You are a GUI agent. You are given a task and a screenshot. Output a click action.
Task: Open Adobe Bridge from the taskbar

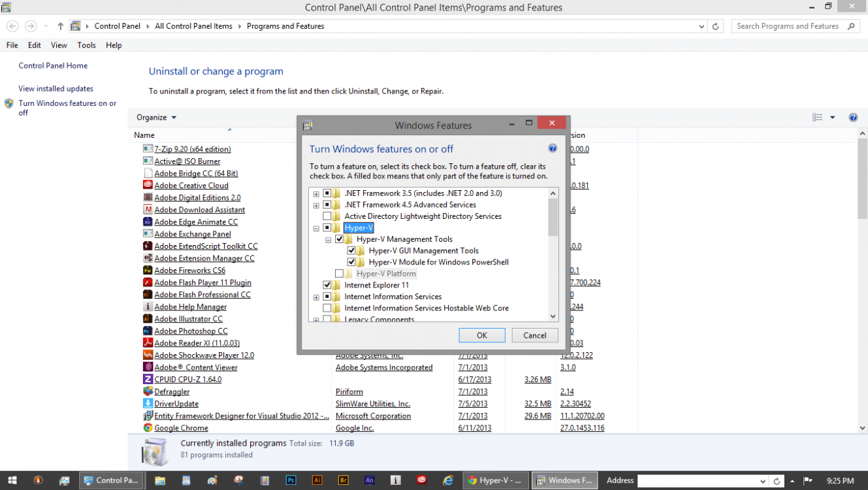pos(344,480)
